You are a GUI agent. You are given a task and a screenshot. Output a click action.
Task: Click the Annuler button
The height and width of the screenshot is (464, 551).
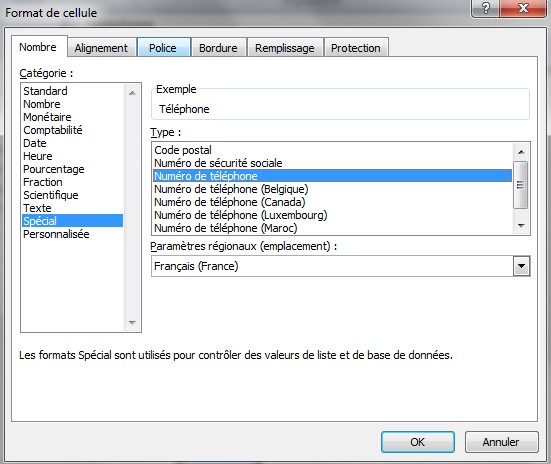[x=501, y=442]
